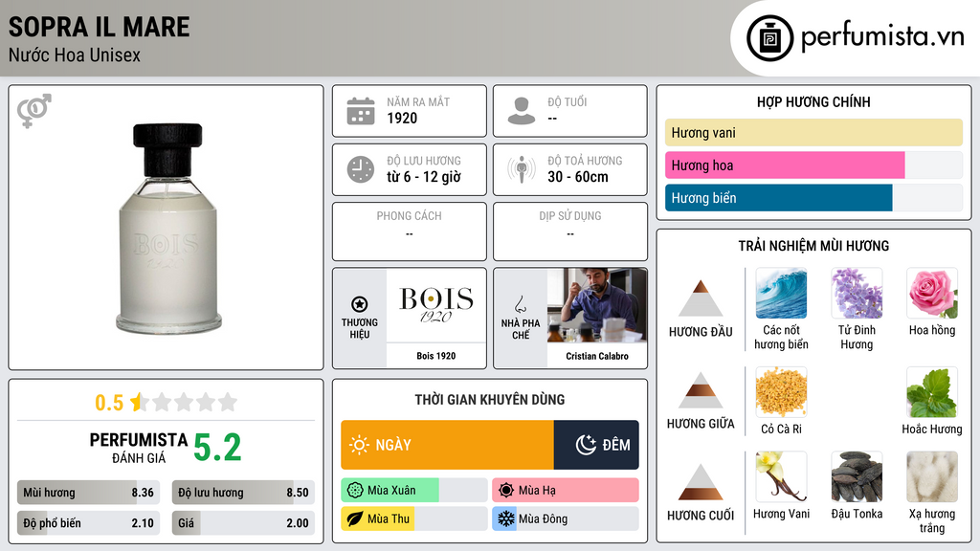Viewport: 980px width, 551px height.
Task: Click the last grey rating star
Action: (x=228, y=402)
